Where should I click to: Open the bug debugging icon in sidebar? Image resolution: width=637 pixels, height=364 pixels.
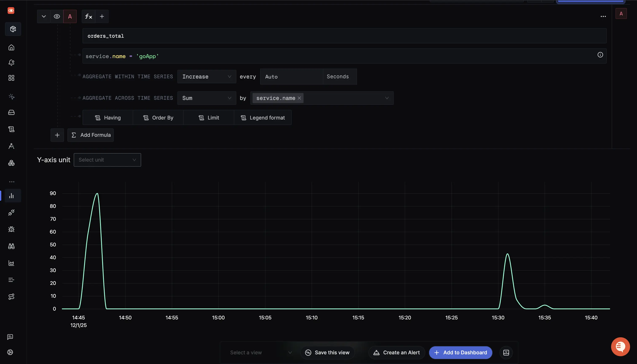click(x=12, y=229)
